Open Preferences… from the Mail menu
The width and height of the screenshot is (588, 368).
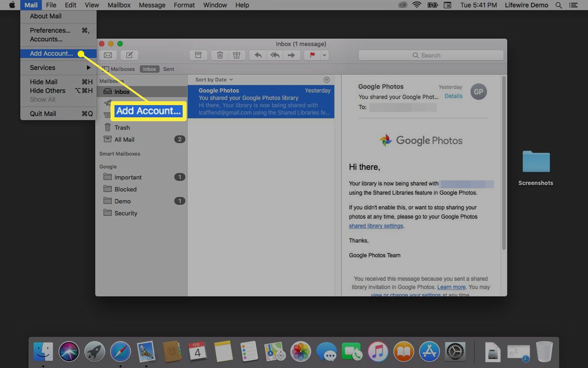(x=58, y=30)
